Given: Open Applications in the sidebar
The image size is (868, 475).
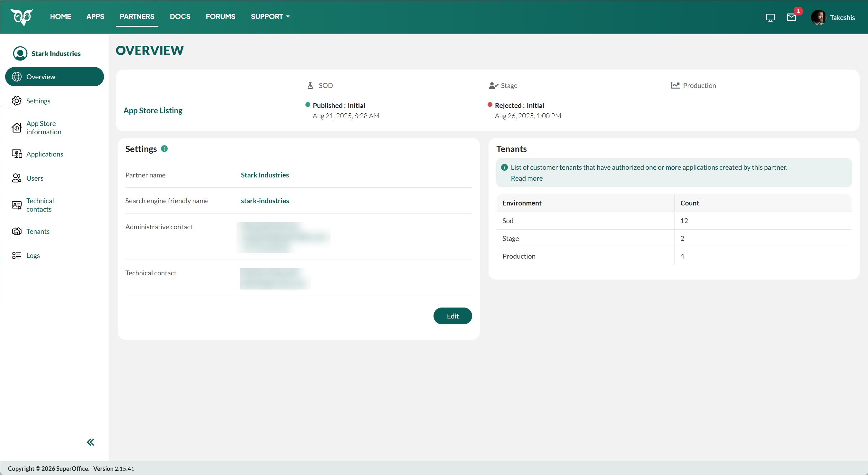Looking at the screenshot, I should click(55, 154).
